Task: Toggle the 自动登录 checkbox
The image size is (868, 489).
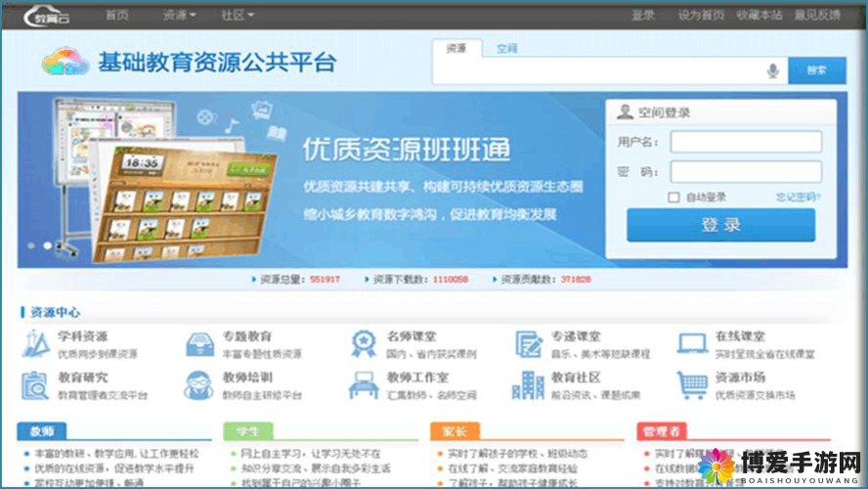Action: pyautogui.click(x=673, y=198)
